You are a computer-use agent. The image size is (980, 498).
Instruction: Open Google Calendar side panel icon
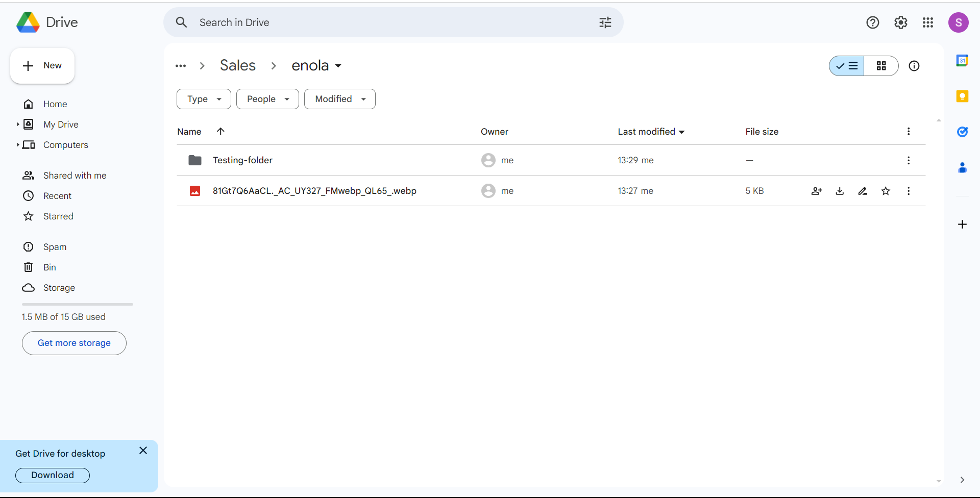pyautogui.click(x=962, y=61)
